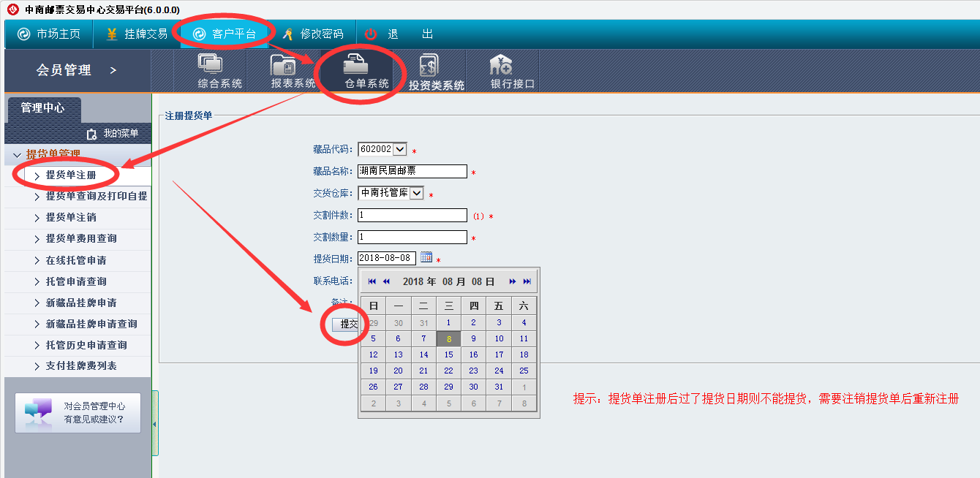The width and height of the screenshot is (980, 478).
Task: Expand the 交货仓库 dropdown
Action: click(x=416, y=193)
